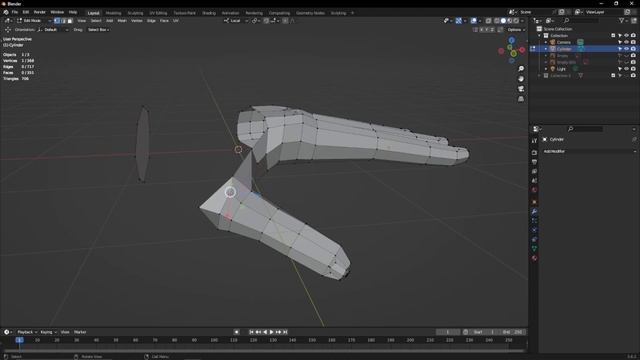This screenshot has width=640, height=360.
Task: Play animation forward in timeline
Action: [272, 332]
